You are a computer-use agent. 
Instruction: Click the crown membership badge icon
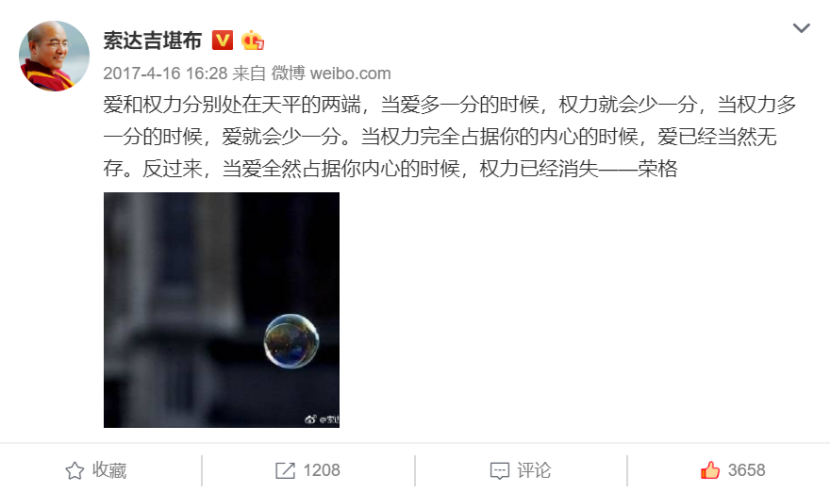252,40
